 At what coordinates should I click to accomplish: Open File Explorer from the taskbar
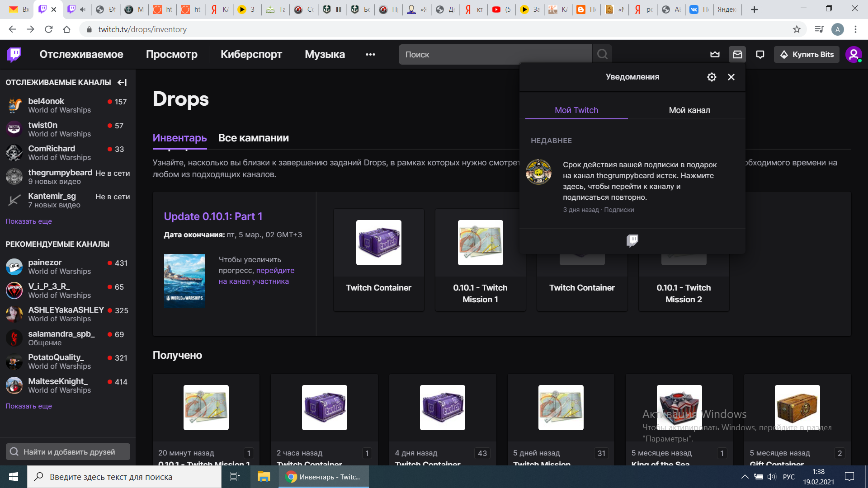[264, 477]
